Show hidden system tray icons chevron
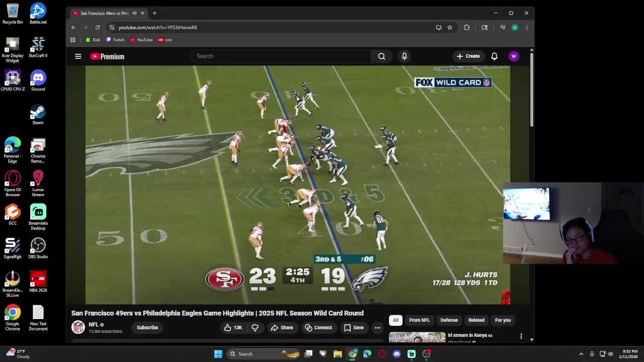Viewport: 644px width, 362px height. coord(581,354)
